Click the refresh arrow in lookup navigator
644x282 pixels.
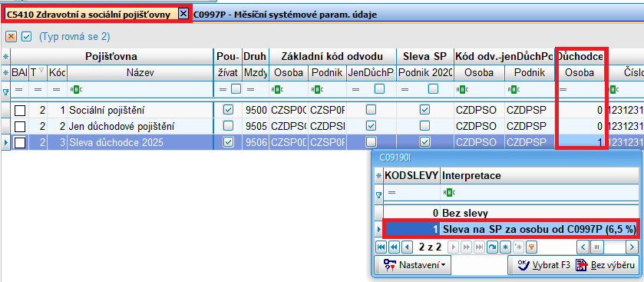coord(492,247)
